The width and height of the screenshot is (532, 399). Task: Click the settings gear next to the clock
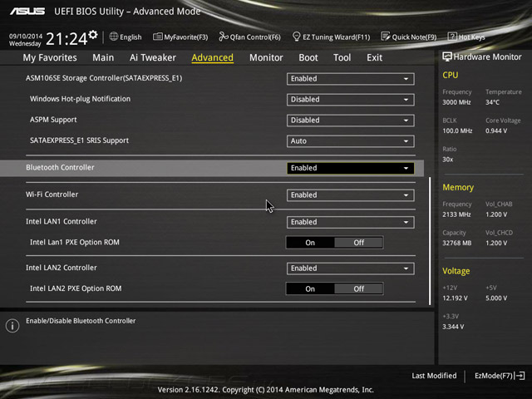pyautogui.click(x=93, y=34)
